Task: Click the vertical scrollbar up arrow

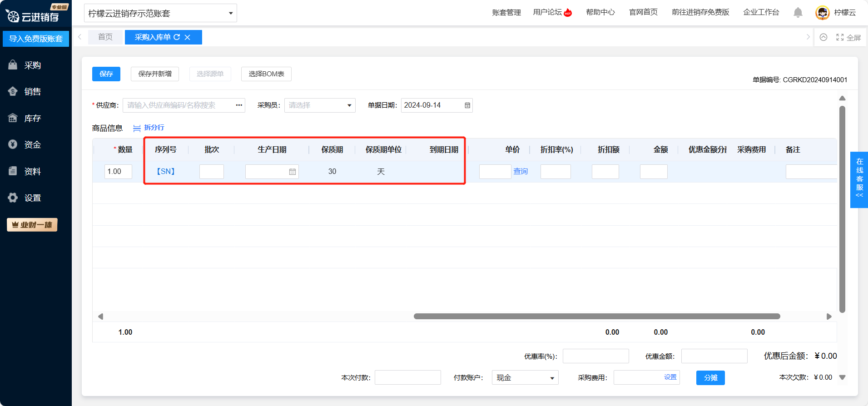Action: pos(842,98)
